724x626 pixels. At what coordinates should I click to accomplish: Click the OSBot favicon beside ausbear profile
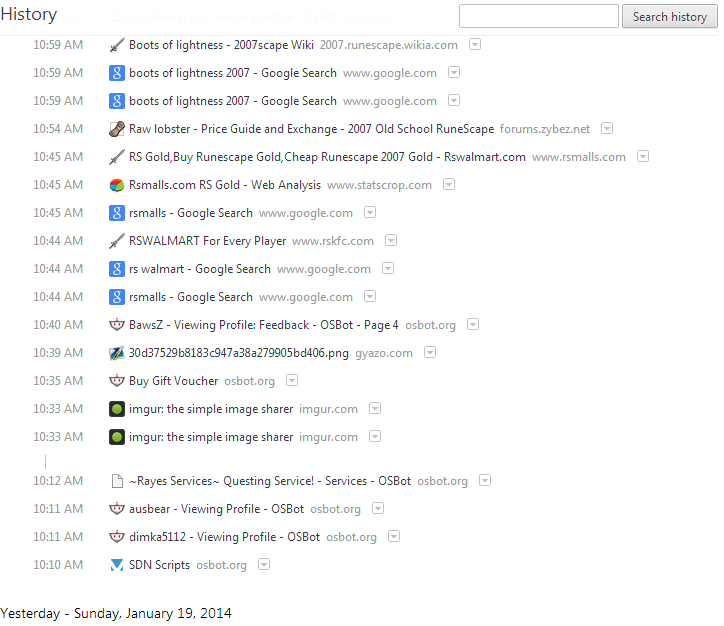[x=116, y=509]
